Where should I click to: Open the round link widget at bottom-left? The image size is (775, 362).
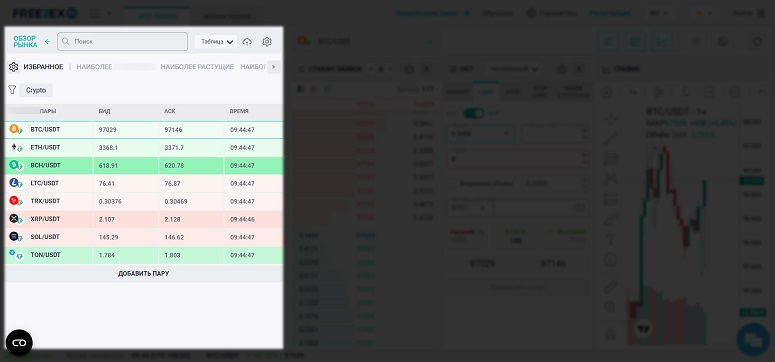(19, 343)
